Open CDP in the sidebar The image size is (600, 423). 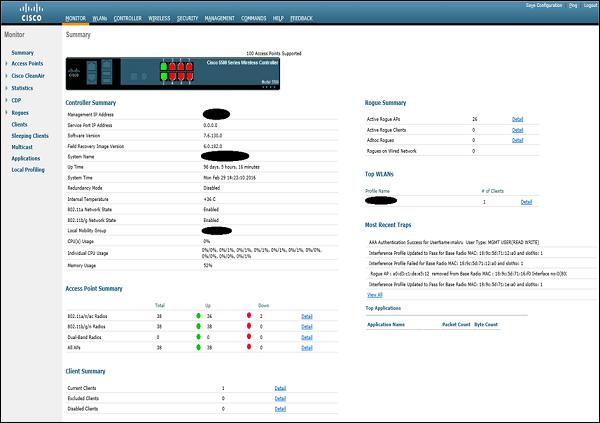tap(16, 100)
